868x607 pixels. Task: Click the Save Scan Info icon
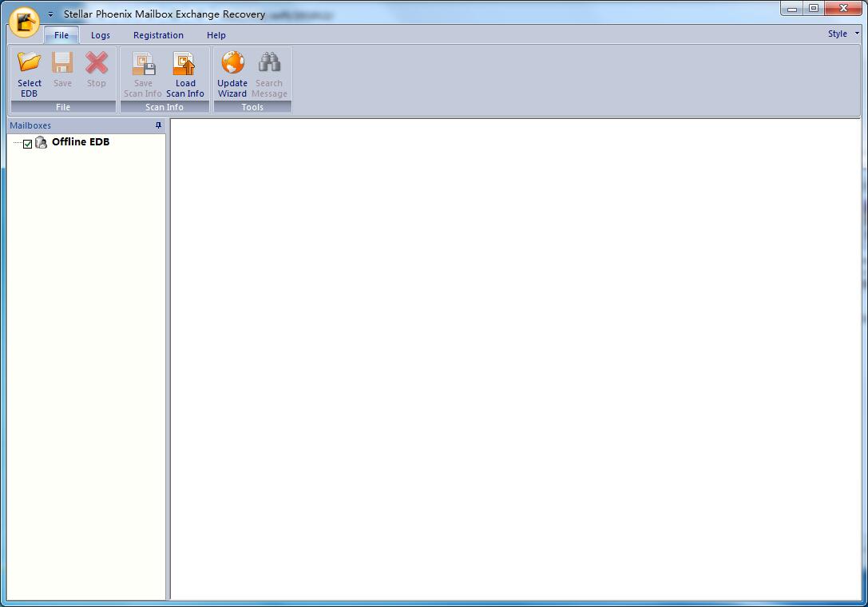(x=144, y=64)
